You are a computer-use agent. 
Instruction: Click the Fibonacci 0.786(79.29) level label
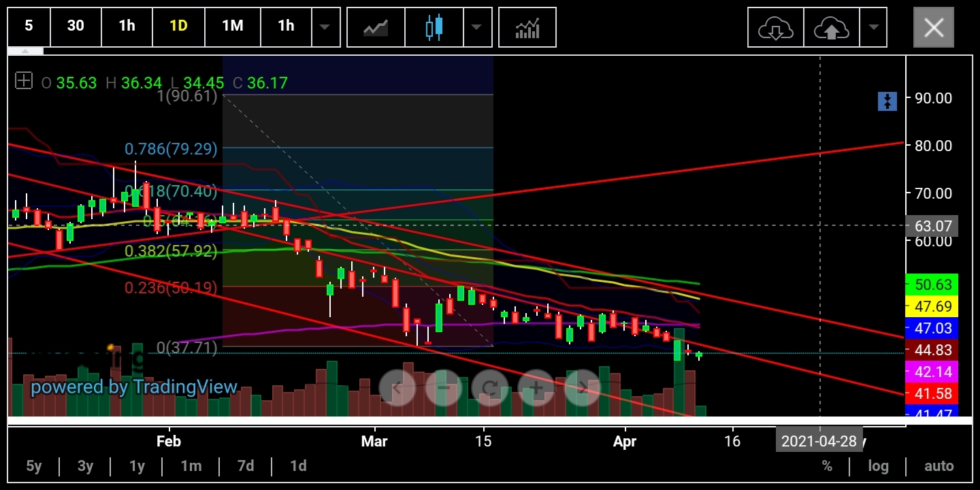(171, 148)
